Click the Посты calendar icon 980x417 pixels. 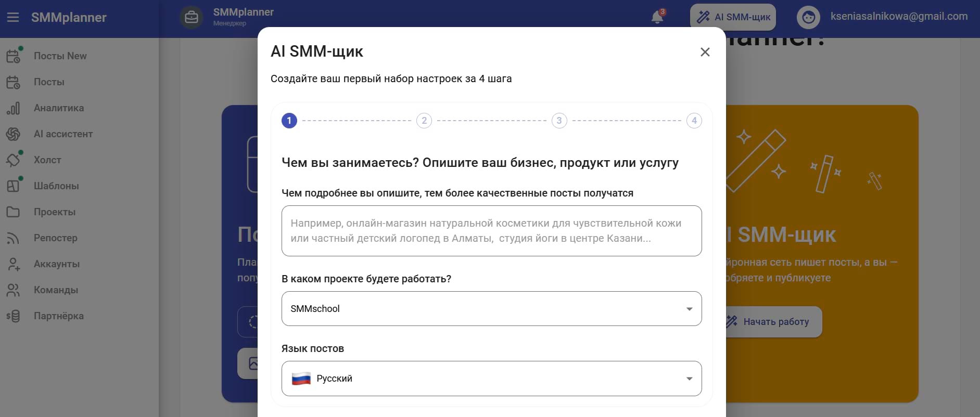click(14, 82)
